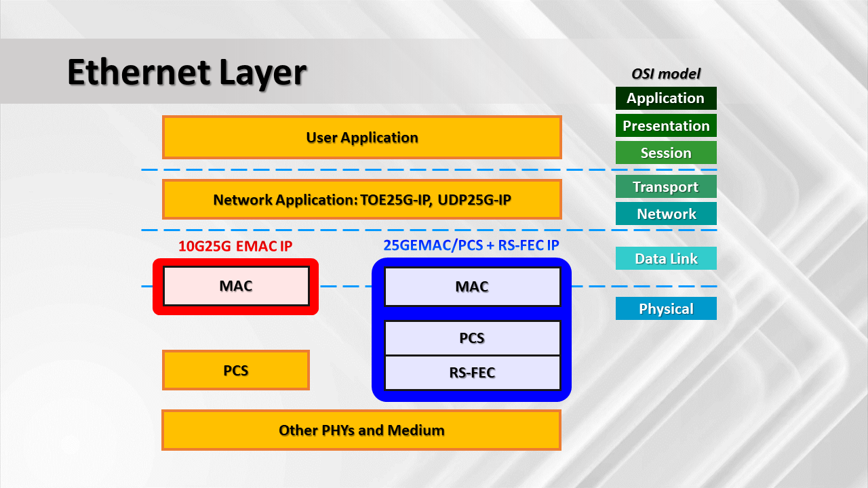Screen dimensions: 868x488
Task: Select the orange PCS block
Action: click(x=236, y=370)
